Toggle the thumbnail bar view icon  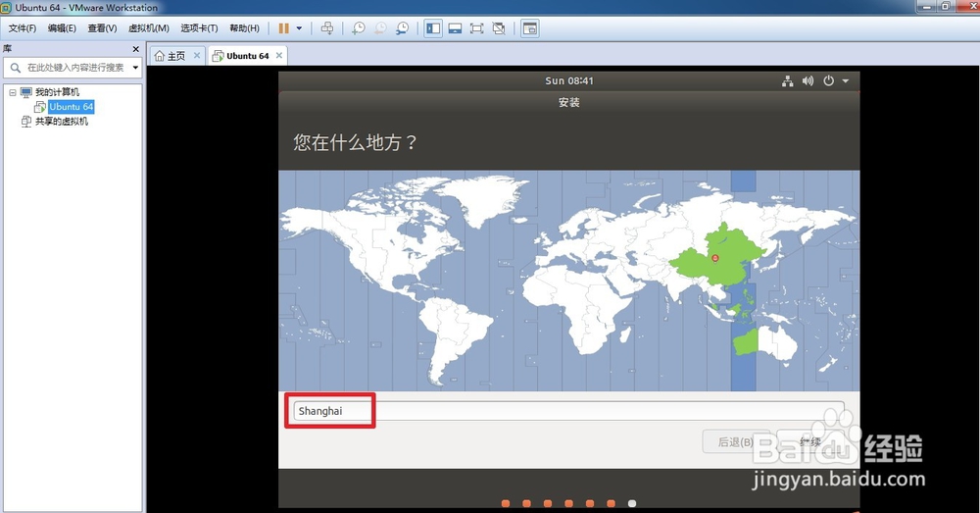point(455,28)
